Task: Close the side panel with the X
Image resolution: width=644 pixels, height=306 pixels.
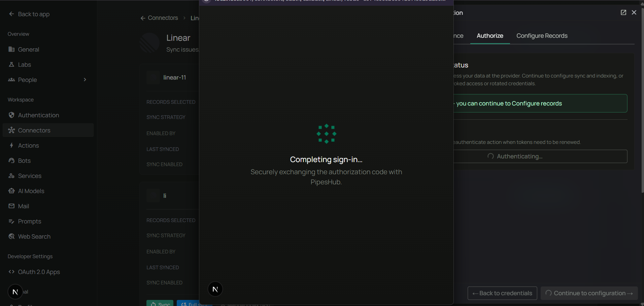Action: 634,12
